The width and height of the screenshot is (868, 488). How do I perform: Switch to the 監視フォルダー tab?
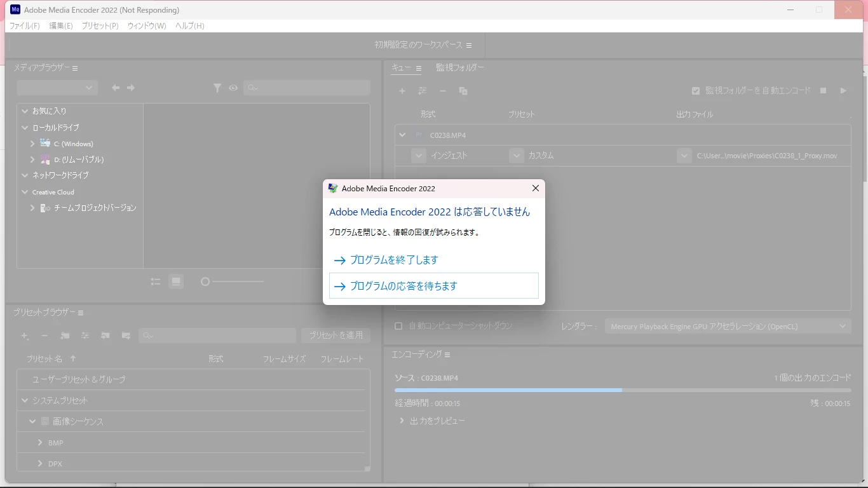pyautogui.click(x=460, y=68)
